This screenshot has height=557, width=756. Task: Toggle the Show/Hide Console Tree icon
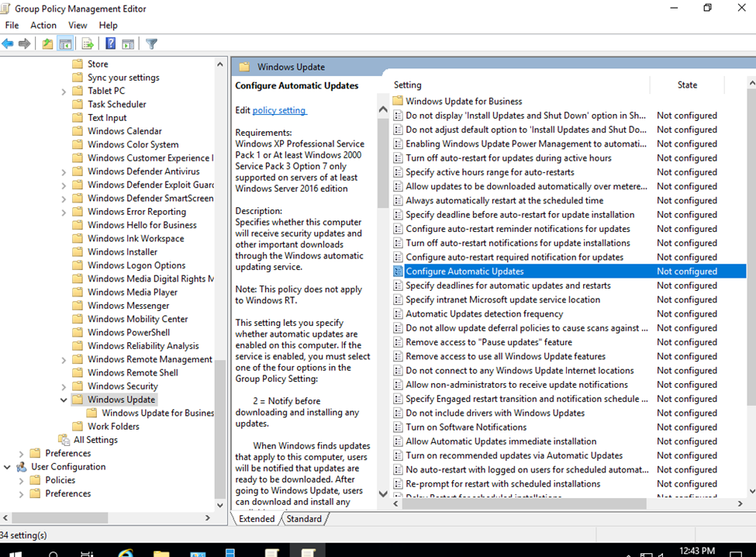[x=66, y=43]
